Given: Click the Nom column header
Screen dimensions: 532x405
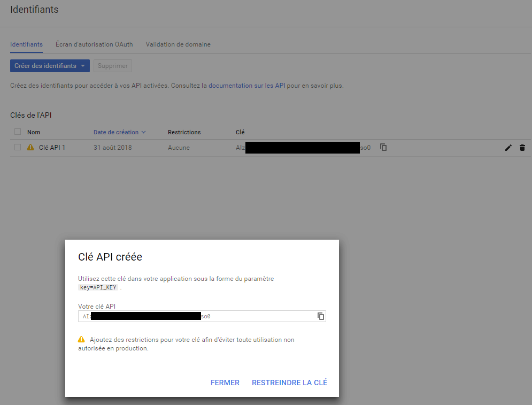Looking at the screenshot, I should tap(34, 132).
